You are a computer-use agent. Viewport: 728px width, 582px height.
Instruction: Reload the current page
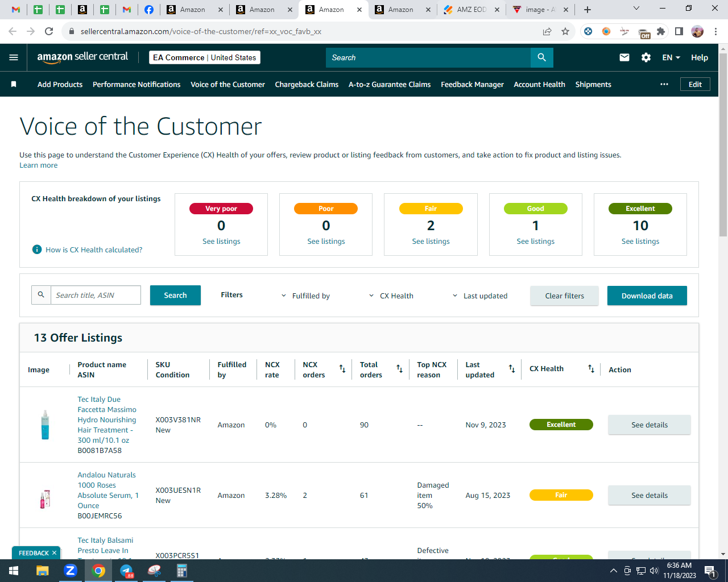[x=49, y=31]
